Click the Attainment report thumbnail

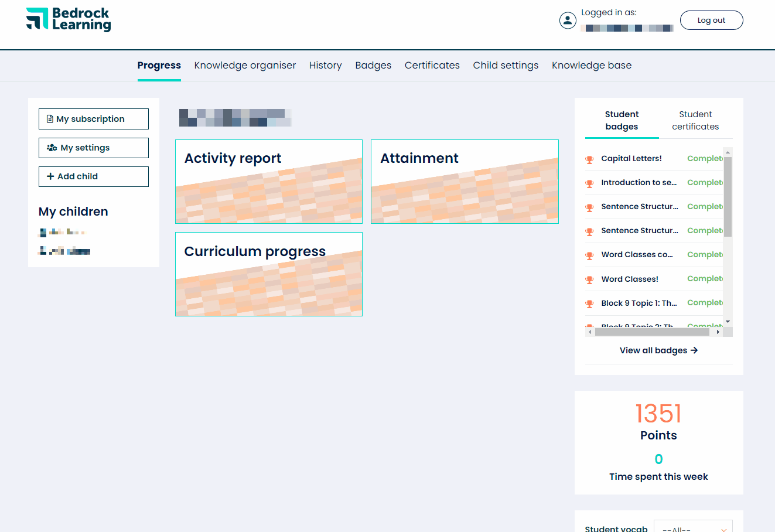[464, 182]
